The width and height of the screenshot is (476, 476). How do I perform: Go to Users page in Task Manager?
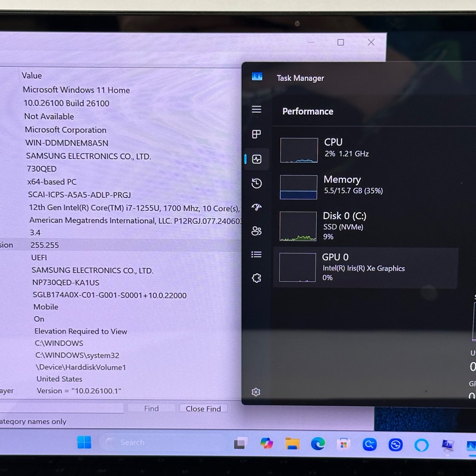click(x=256, y=231)
